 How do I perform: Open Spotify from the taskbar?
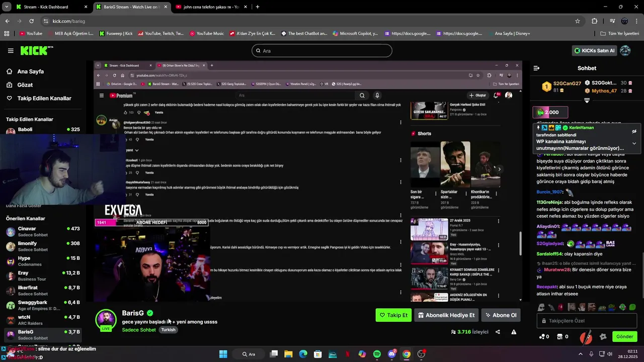(377, 354)
